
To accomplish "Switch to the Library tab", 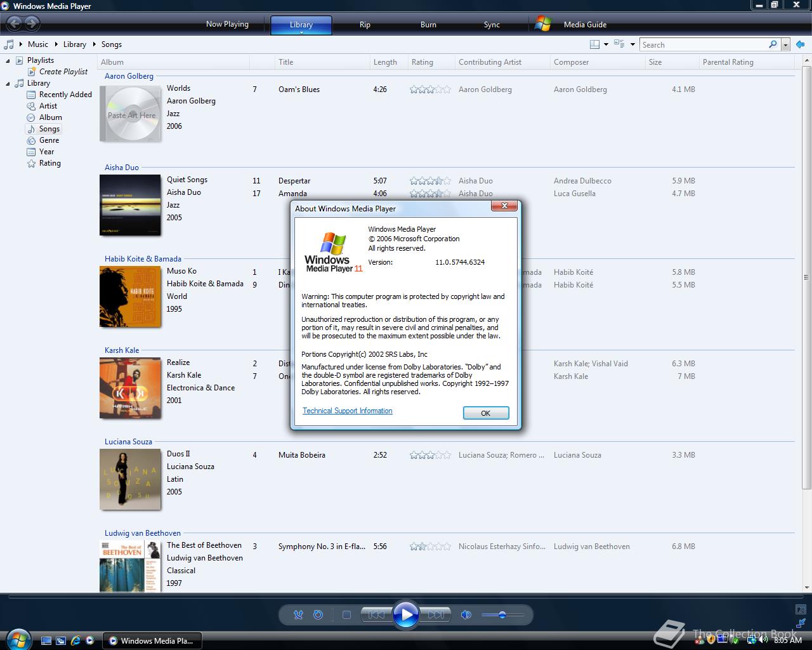I will click(301, 25).
